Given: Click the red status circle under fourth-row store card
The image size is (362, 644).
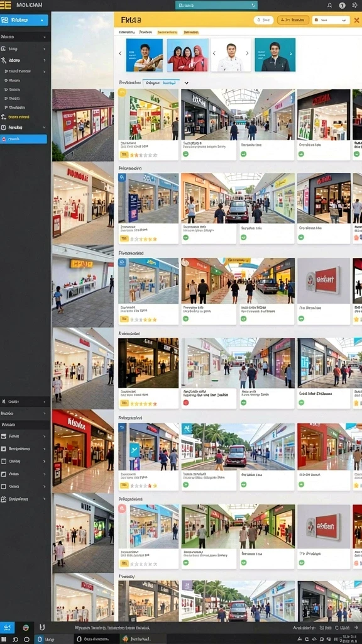Looking at the screenshot, I should [185, 403].
